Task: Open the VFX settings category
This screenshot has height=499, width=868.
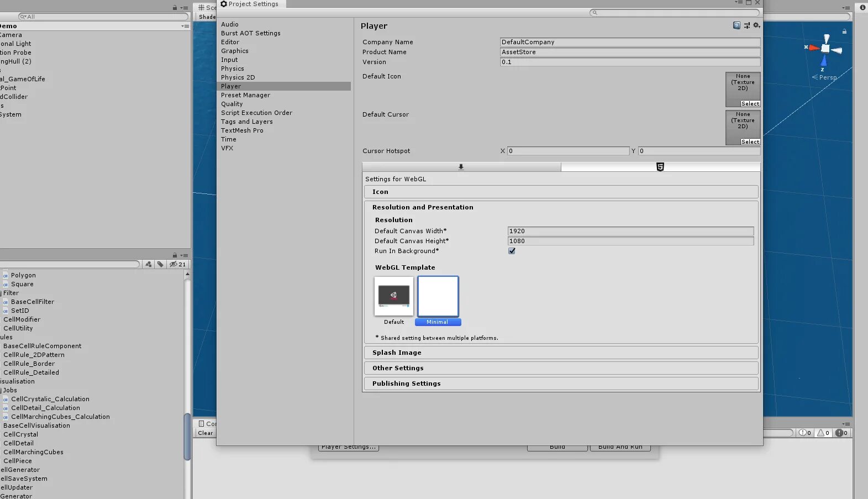Action: (x=227, y=148)
